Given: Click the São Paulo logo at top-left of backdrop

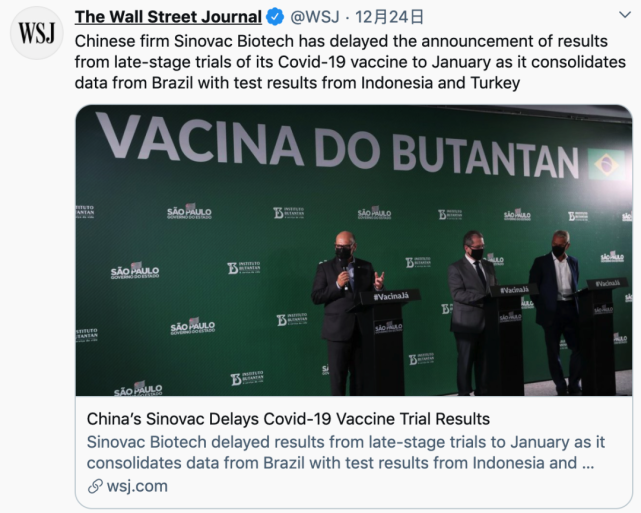Looking at the screenshot, I should (189, 212).
